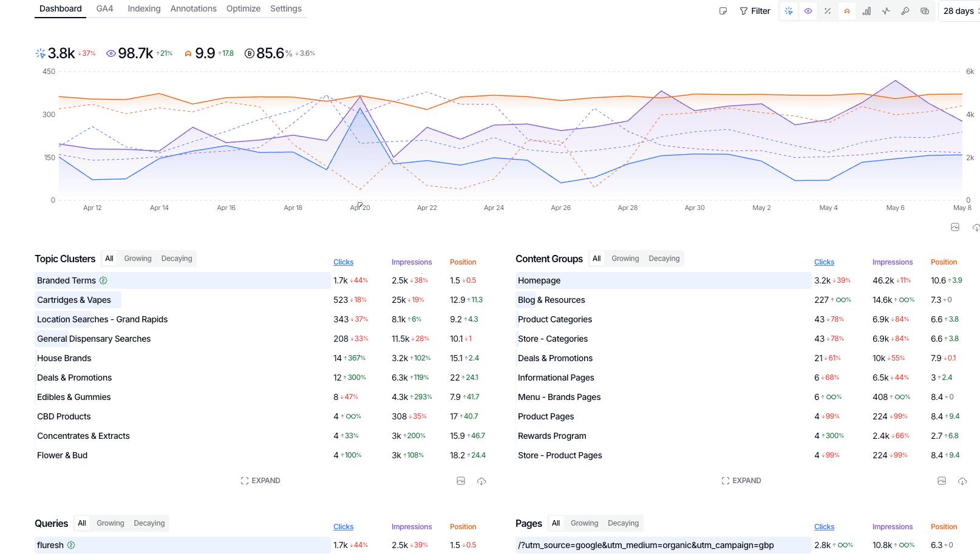Screen dimensions: 980x556
Task: Click the badge icon beside Branded Terms
Action: point(103,280)
